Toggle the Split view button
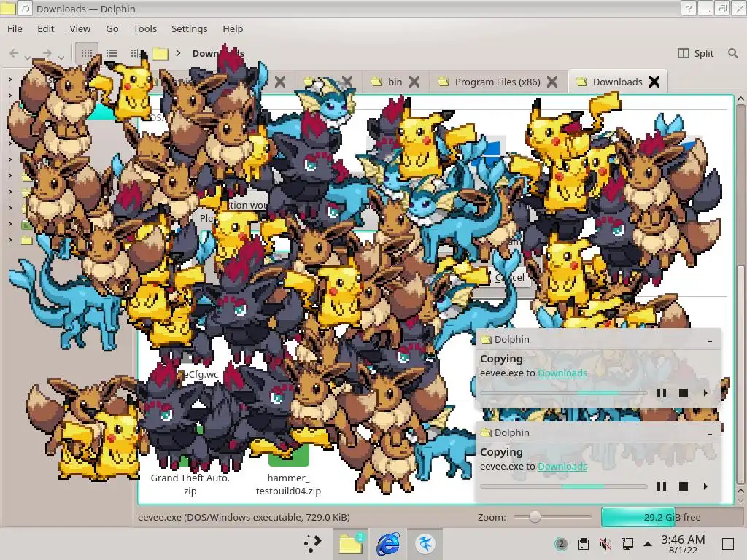The width and height of the screenshot is (747, 560). (695, 53)
